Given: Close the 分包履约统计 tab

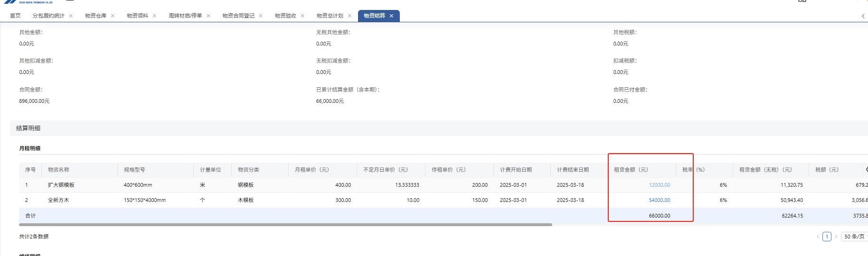Looking at the screenshot, I should click(x=71, y=16).
